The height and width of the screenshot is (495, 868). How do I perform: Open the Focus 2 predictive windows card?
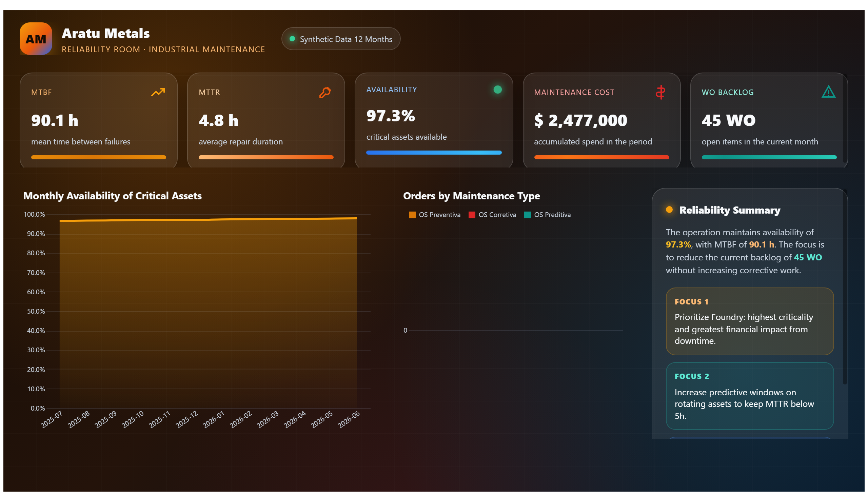750,396
